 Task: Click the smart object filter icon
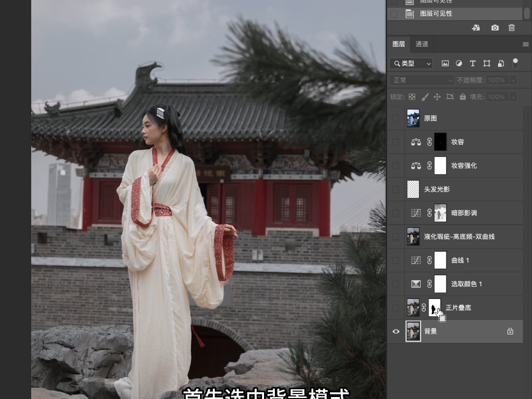point(500,63)
